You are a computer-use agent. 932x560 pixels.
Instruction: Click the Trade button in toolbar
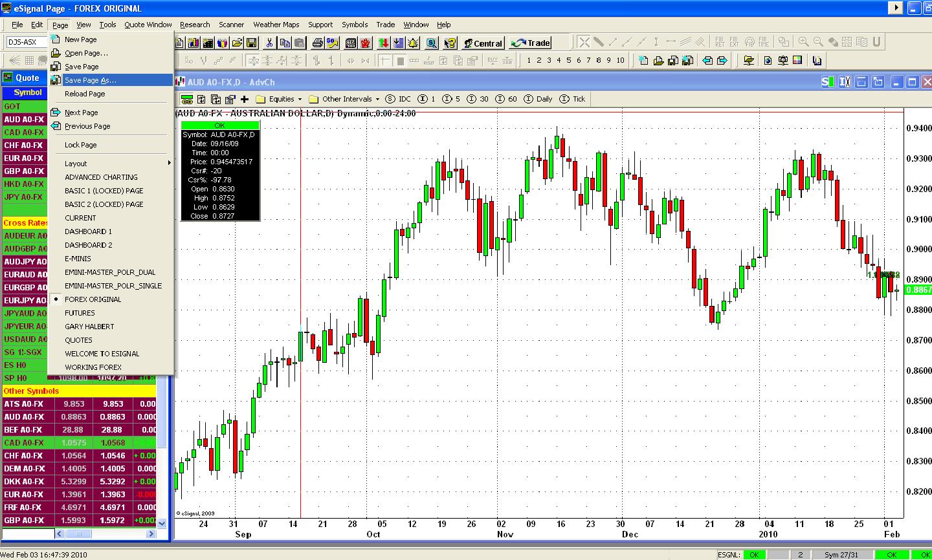pos(530,43)
